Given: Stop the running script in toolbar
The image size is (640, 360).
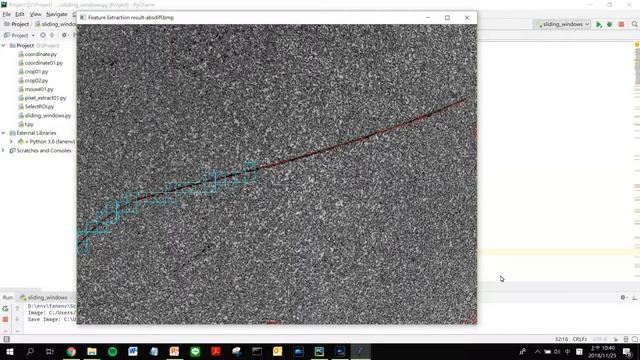Looking at the screenshot, I should (621, 24).
